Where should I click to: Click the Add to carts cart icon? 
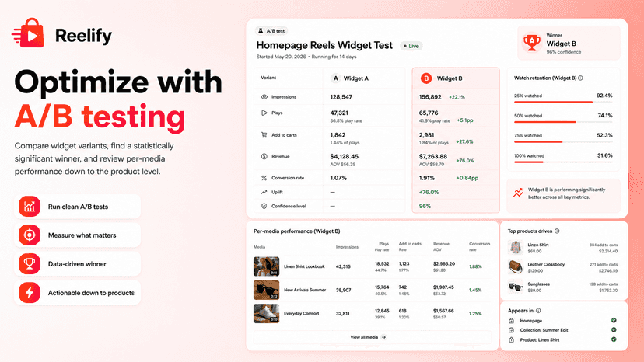click(x=264, y=134)
